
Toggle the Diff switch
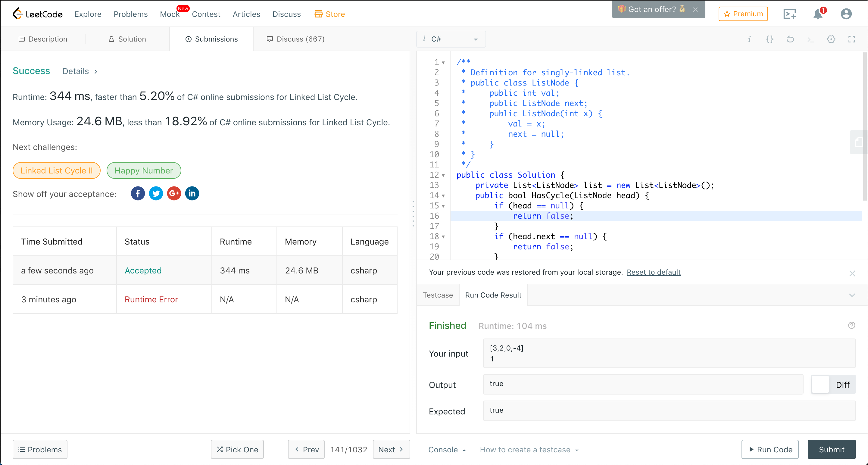coord(833,385)
